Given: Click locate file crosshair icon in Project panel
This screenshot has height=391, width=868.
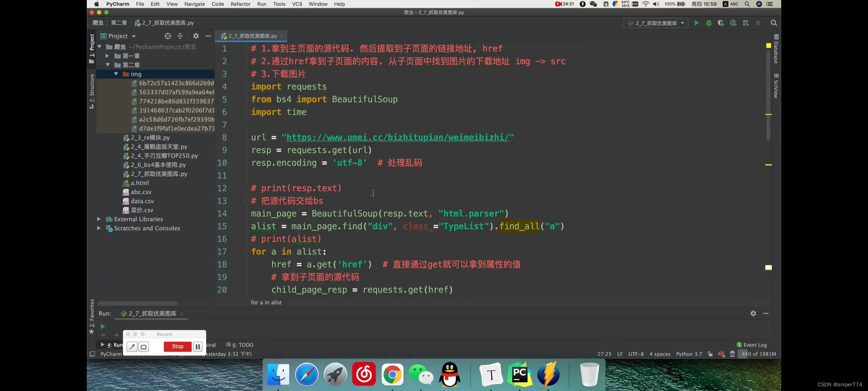Looking at the screenshot, I should [167, 36].
